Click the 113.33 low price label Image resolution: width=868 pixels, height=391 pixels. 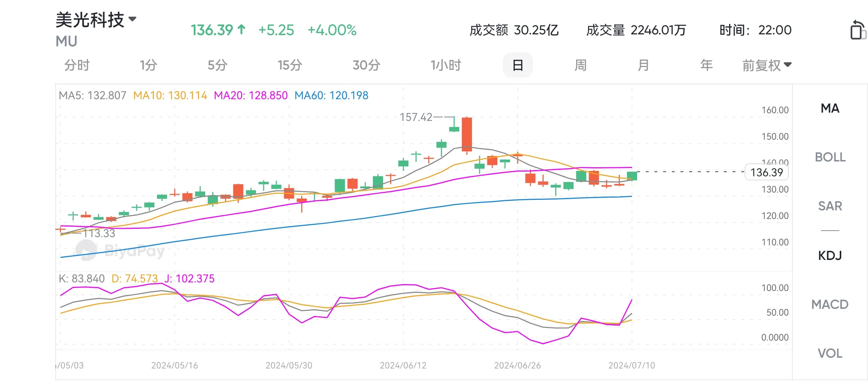point(99,234)
